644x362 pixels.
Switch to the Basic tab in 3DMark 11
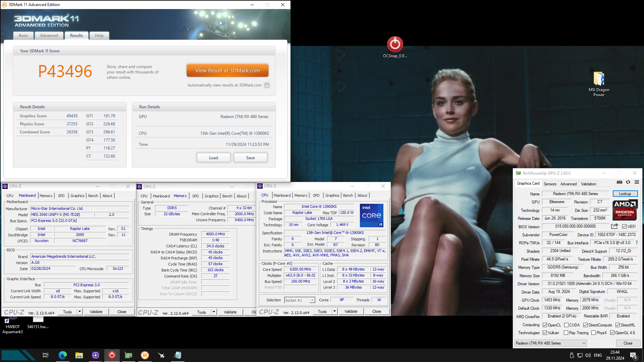click(x=23, y=36)
